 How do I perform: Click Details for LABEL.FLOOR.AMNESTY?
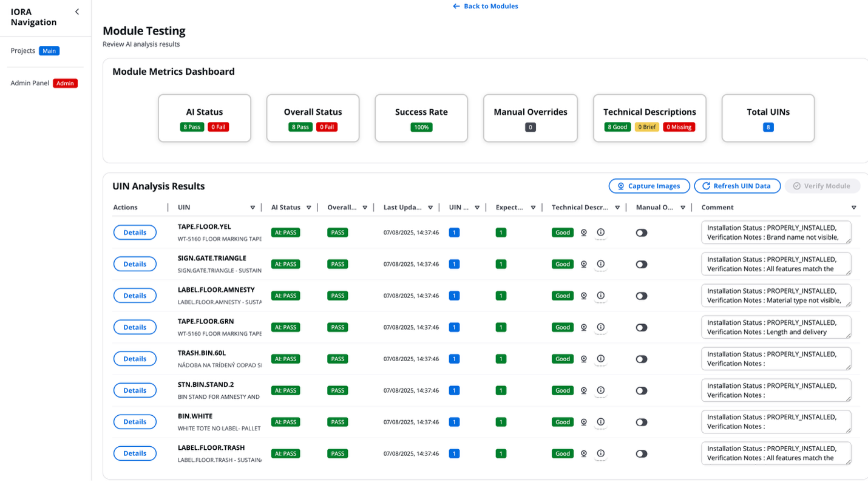click(135, 296)
